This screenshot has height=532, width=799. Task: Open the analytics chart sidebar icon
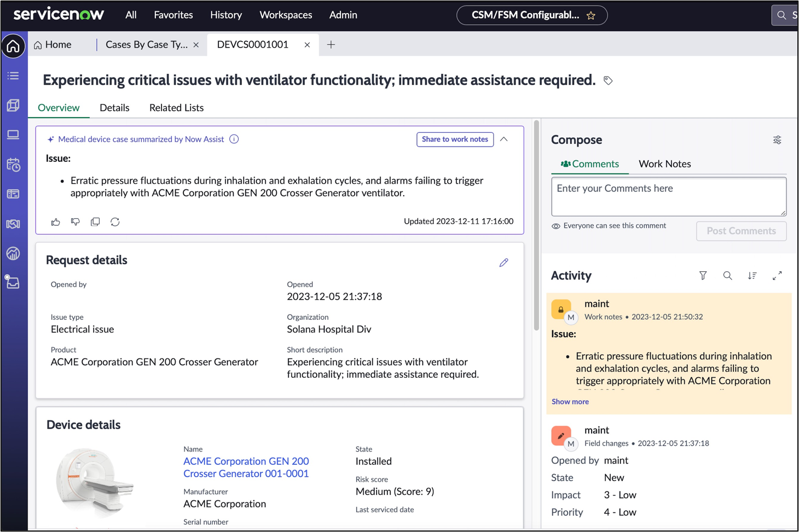[13, 253]
